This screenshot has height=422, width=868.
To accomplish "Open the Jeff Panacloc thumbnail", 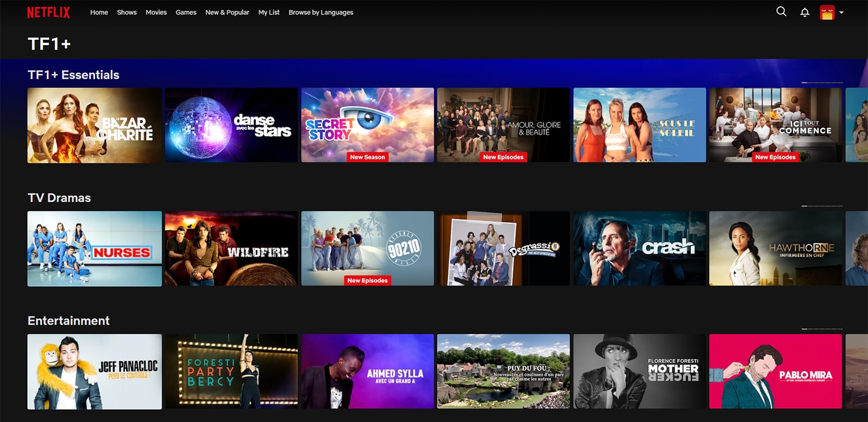I will pos(95,372).
